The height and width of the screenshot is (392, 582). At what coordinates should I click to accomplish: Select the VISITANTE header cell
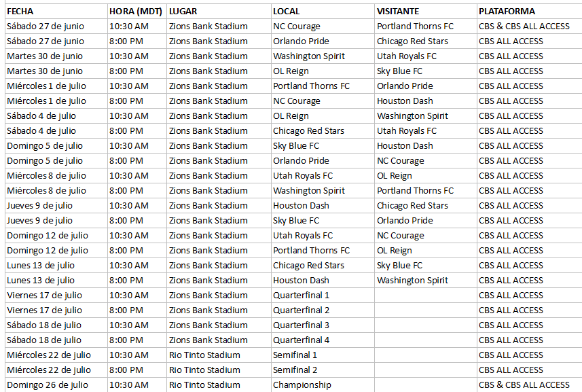click(x=426, y=12)
